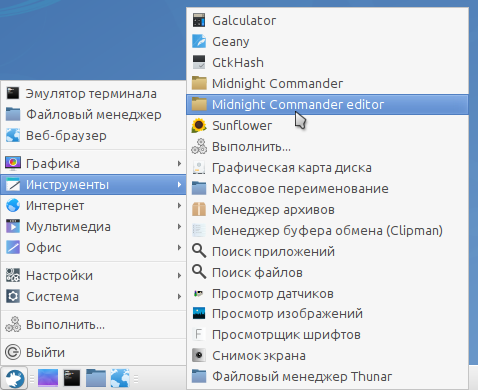
Task: Open Galculator from the submenu
Action: pyautogui.click(x=327, y=20)
